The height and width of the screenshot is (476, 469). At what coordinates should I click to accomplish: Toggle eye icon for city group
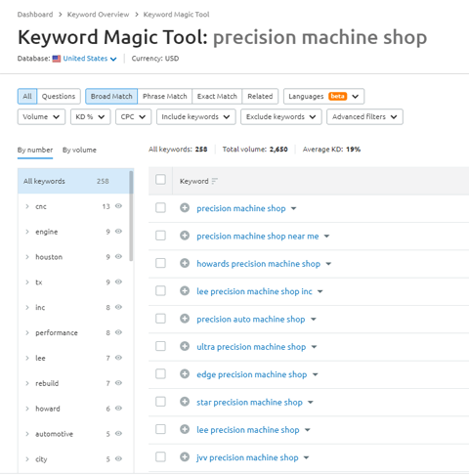pos(118,458)
